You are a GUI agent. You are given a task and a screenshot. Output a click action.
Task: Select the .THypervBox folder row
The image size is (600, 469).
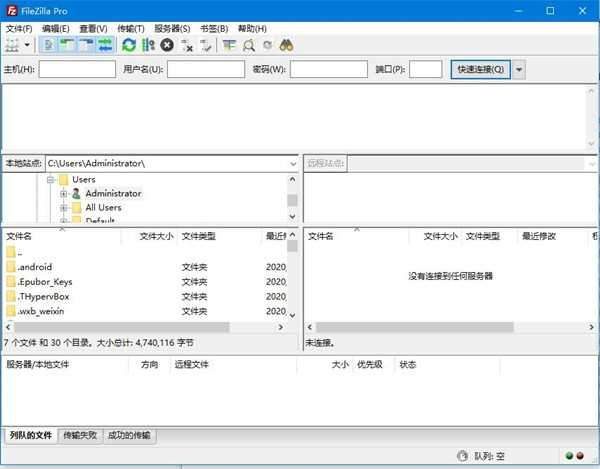145,296
